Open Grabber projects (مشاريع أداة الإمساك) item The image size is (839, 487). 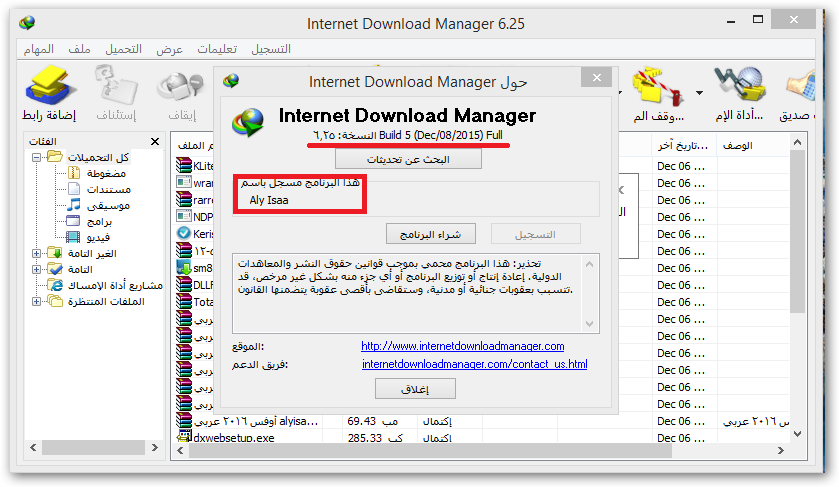click(x=107, y=285)
